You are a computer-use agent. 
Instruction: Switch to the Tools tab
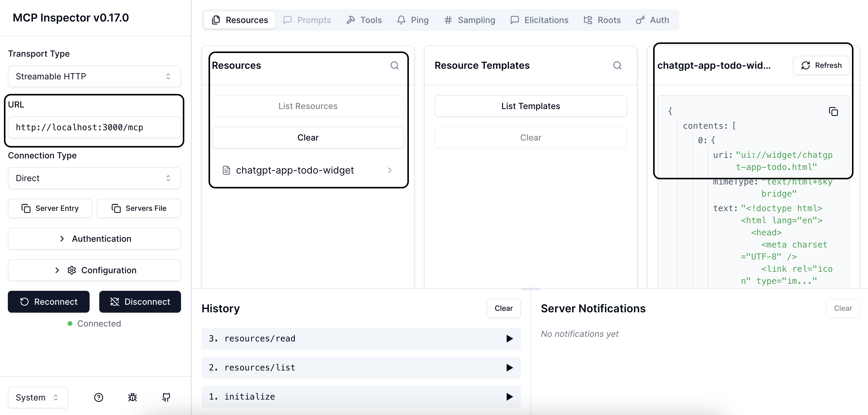click(x=364, y=20)
